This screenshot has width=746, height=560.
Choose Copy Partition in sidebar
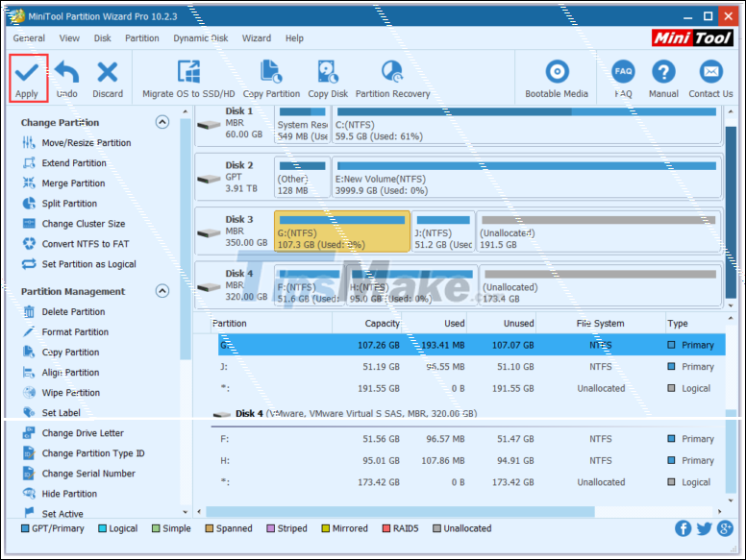tap(61, 353)
